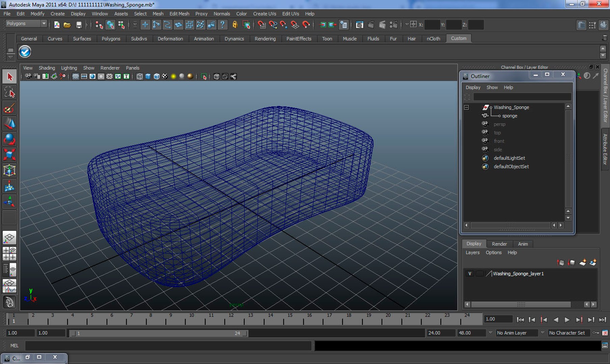610x364 pixels.
Task: Select single perspective view layout
Action: tap(9, 238)
